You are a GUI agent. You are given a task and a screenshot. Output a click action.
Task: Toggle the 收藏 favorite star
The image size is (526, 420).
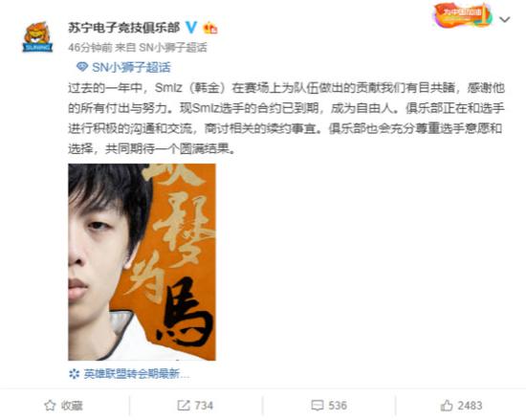pyautogui.click(x=50, y=406)
